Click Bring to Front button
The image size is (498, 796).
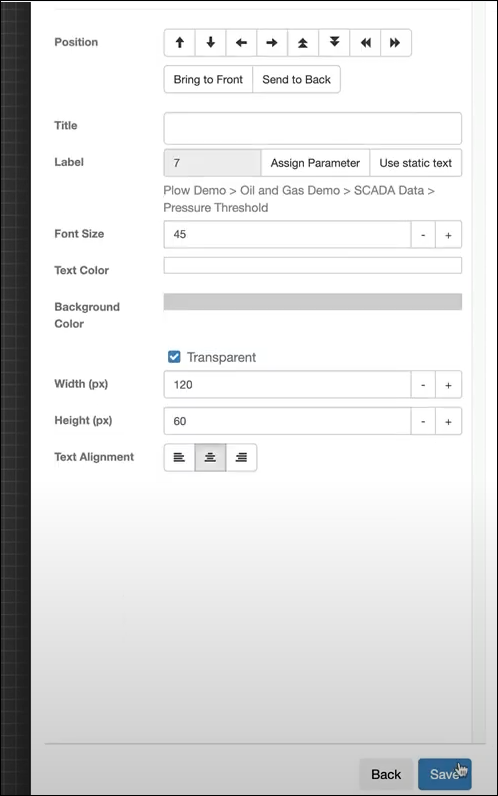208,80
